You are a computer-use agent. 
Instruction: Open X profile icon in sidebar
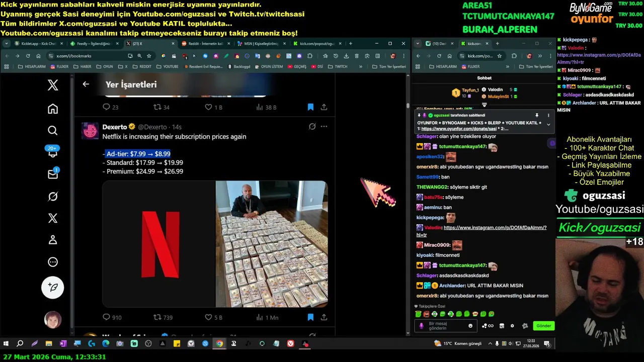tap(53, 240)
